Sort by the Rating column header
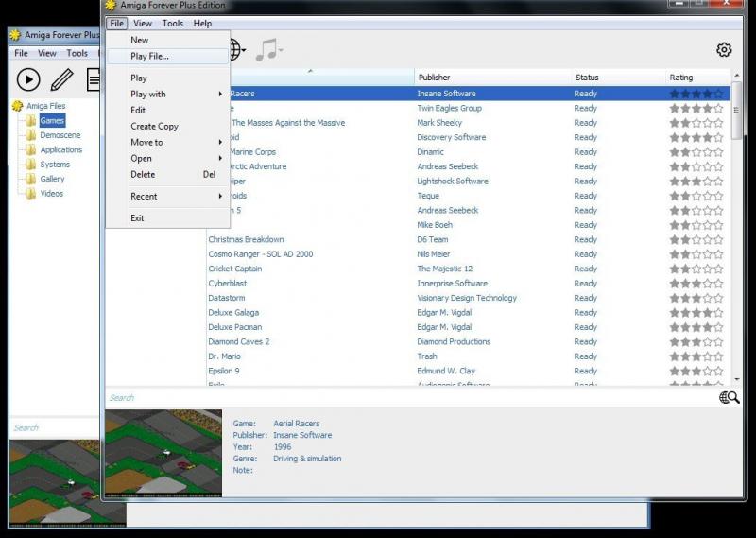 point(698,78)
